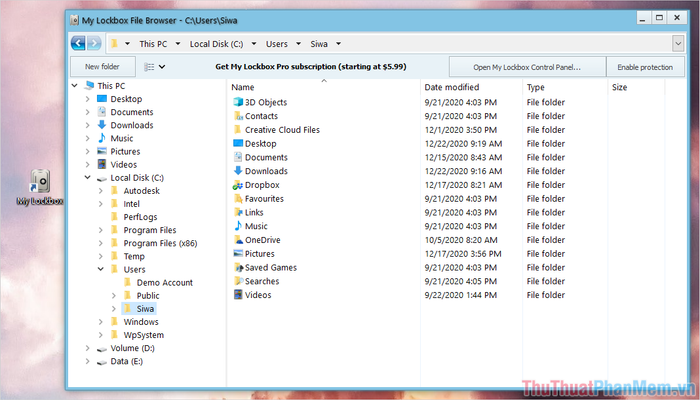The image size is (700, 400).
Task: Open the dropdown arrow after Siwa breadcrumb
Action: pos(338,44)
